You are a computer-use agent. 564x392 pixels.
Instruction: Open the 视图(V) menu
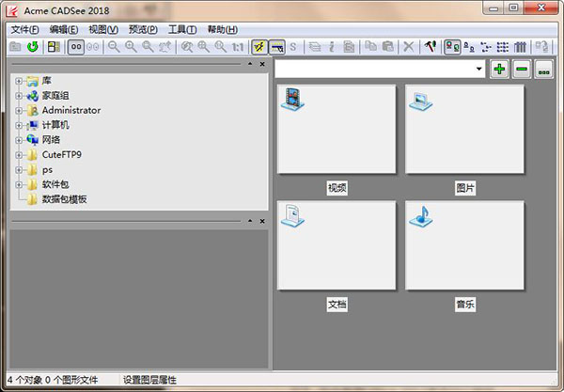(103, 29)
